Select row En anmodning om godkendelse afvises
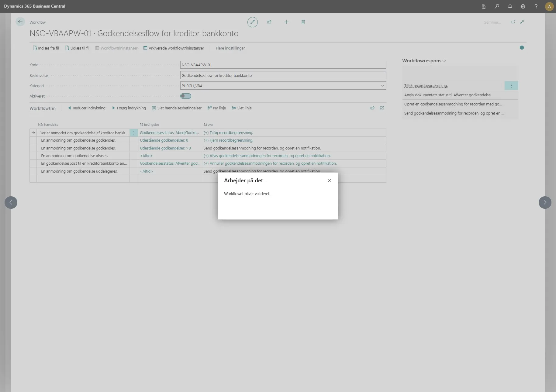The width and height of the screenshot is (556, 392). [74, 156]
